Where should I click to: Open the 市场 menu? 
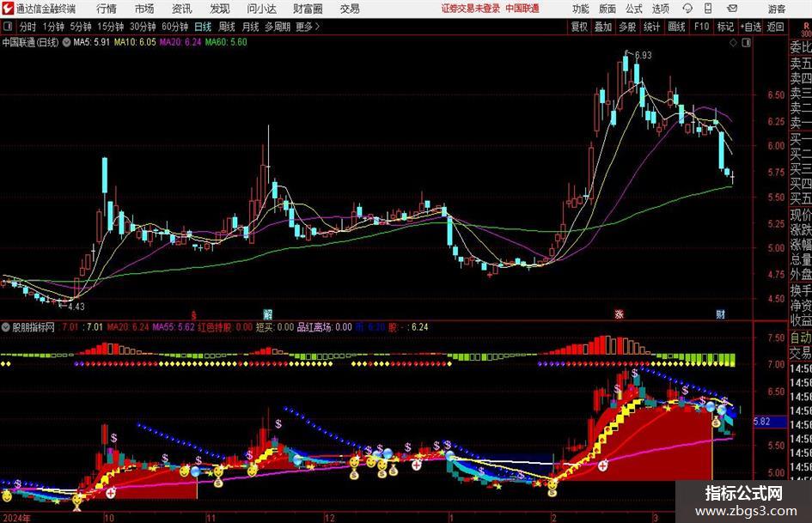(144, 9)
